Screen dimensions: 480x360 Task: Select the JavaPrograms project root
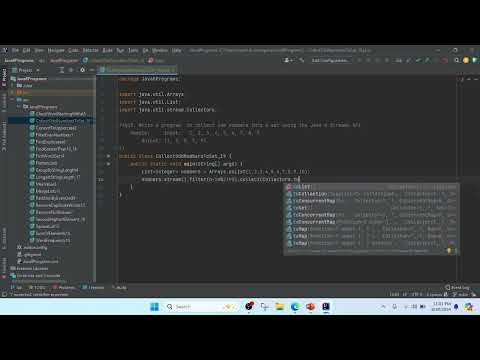click(32, 79)
